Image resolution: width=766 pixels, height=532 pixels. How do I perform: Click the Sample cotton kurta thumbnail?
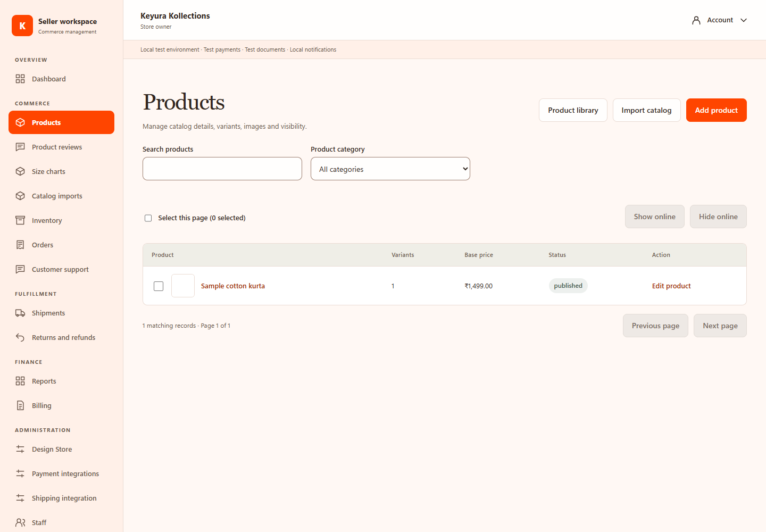183,286
